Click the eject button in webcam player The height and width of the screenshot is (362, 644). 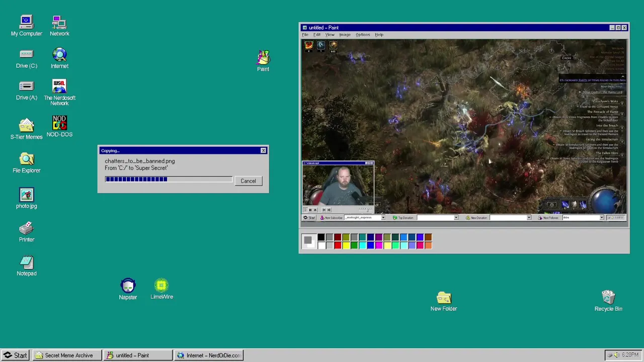315,210
